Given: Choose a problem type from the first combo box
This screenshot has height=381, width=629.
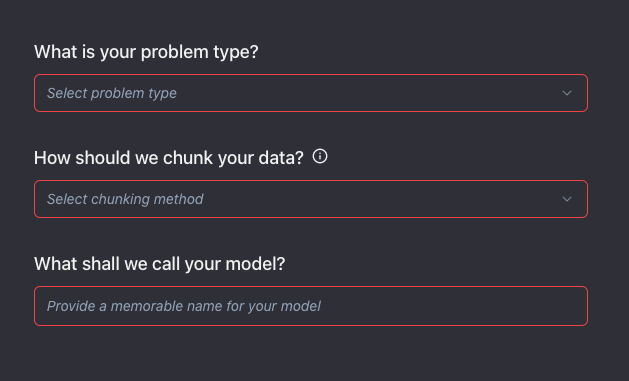Looking at the screenshot, I should click(311, 93).
